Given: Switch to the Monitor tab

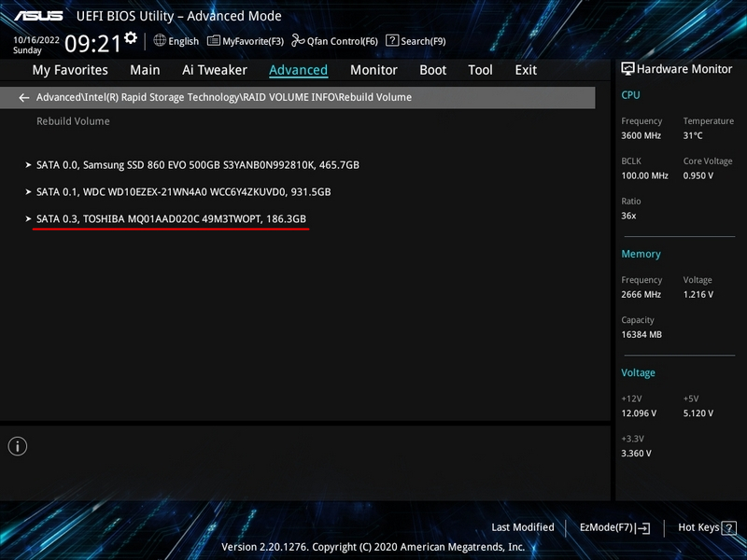Looking at the screenshot, I should pos(373,70).
